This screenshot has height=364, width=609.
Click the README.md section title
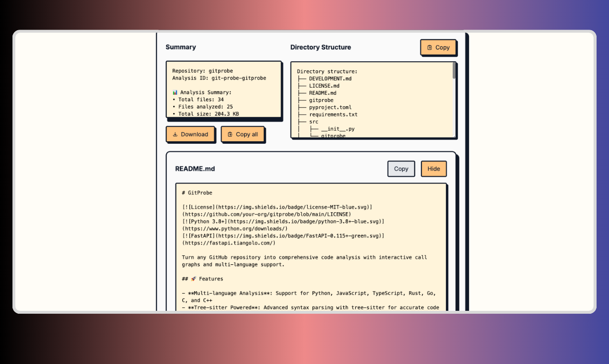click(x=195, y=169)
